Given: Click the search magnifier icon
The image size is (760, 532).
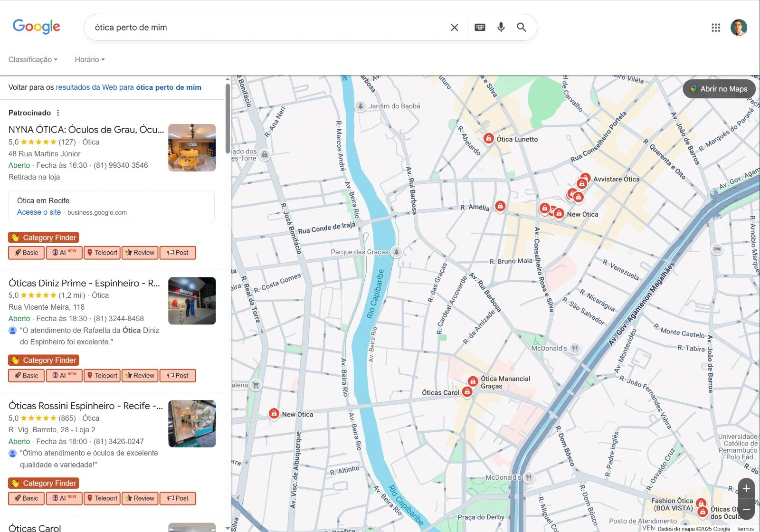Looking at the screenshot, I should pos(522,27).
